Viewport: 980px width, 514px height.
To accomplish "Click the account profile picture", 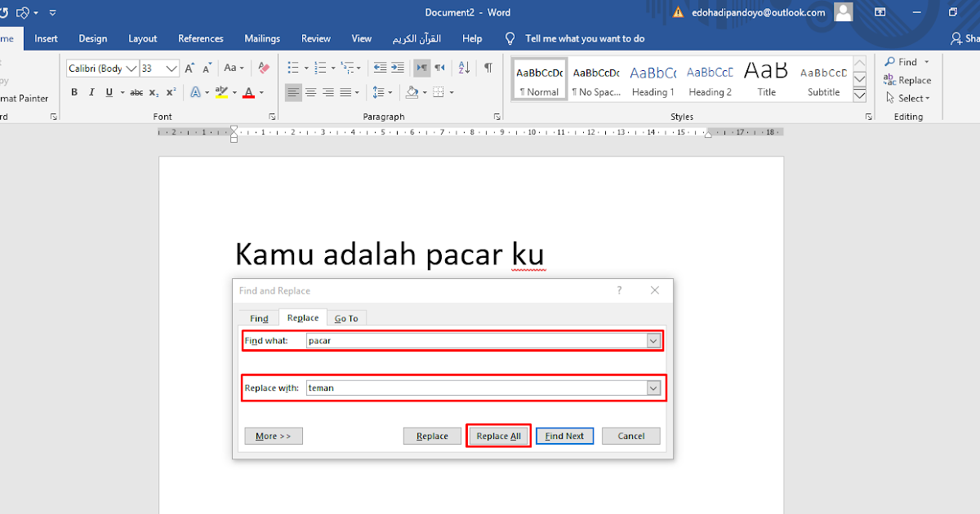I will tap(844, 12).
